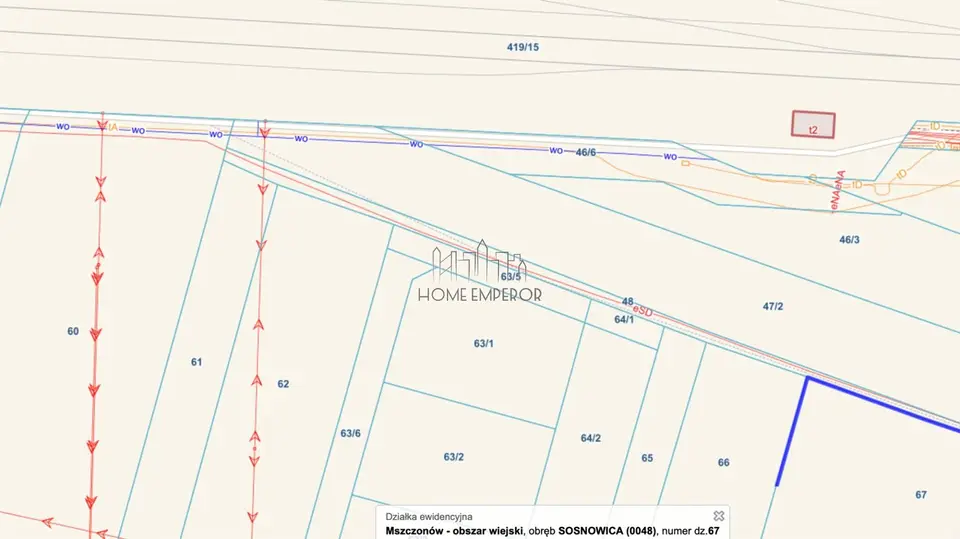Click parcel 419/15 label at top
960x539 pixels.
click(x=523, y=47)
